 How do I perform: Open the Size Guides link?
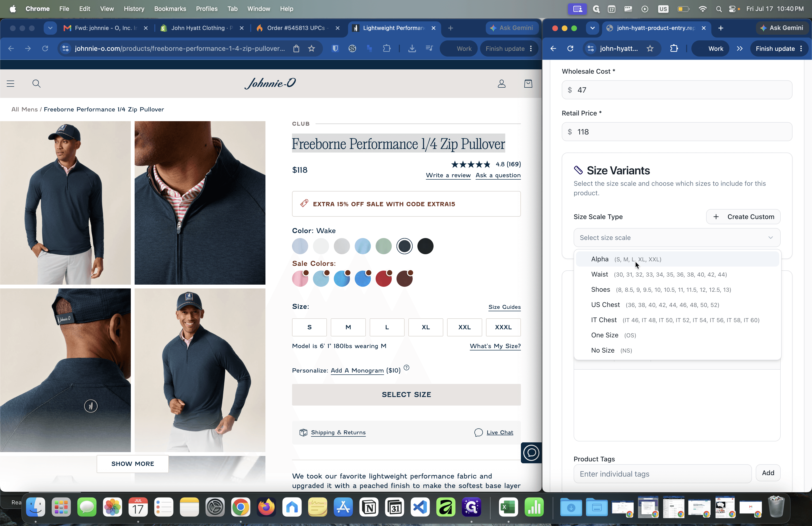[x=504, y=307]
